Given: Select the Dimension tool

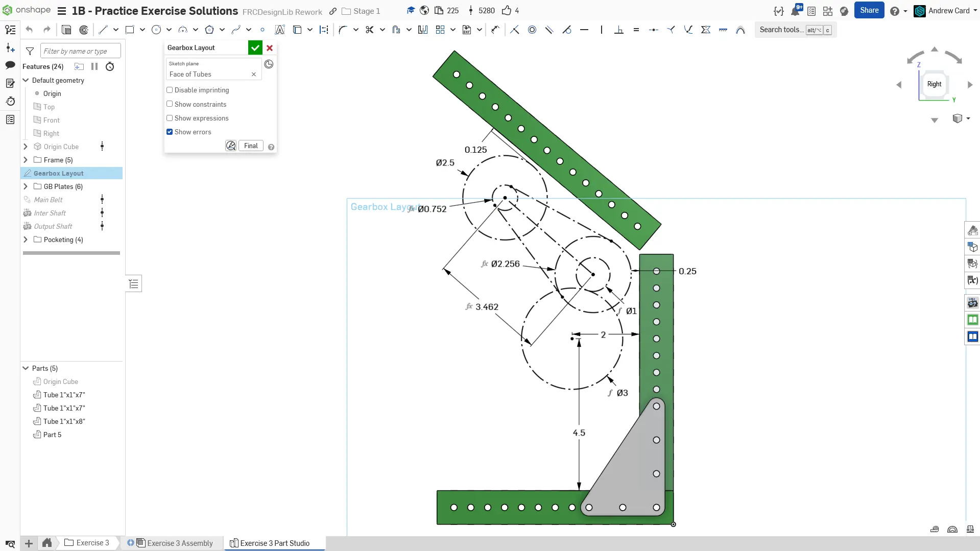Looking at the screenshot, I should 495,30.
